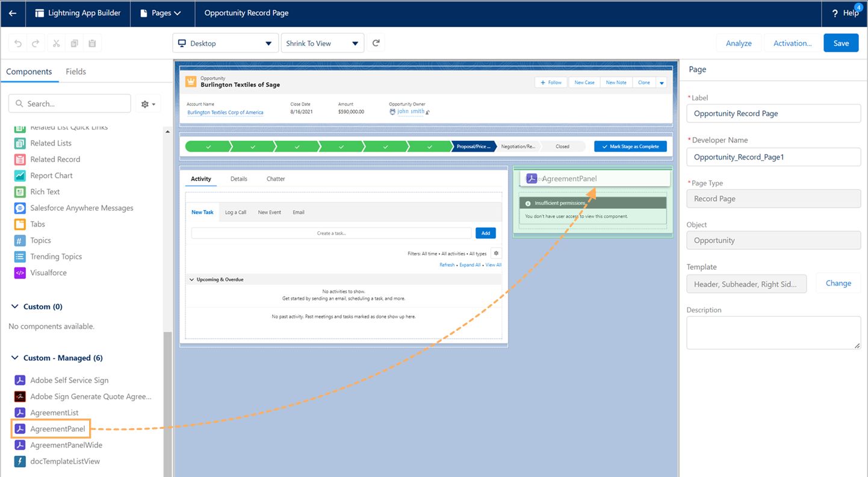Click the Proposal/Price stage in path
Viewport: 868px width, 477px height.
point(473,146)
